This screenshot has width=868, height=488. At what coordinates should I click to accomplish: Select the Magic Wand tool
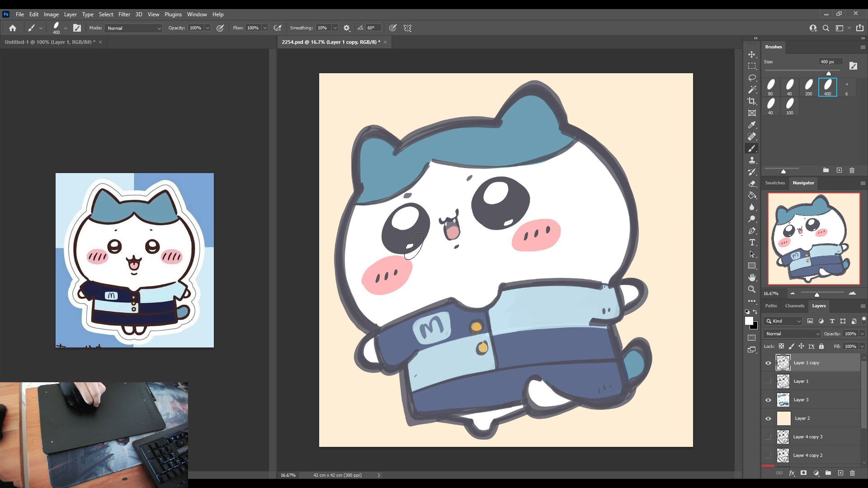point(752,89)
